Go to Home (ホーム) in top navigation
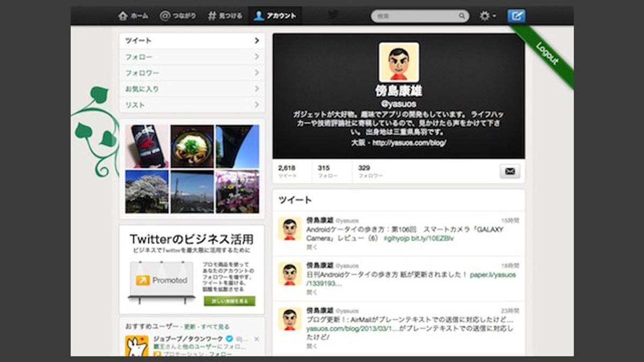The image size is (644, 362). pos(133,16)
